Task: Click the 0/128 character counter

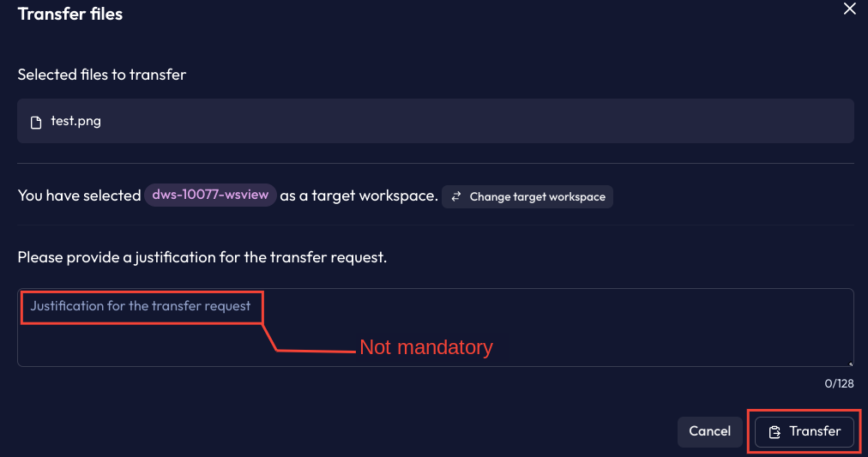Action: [x=839, y=383]
